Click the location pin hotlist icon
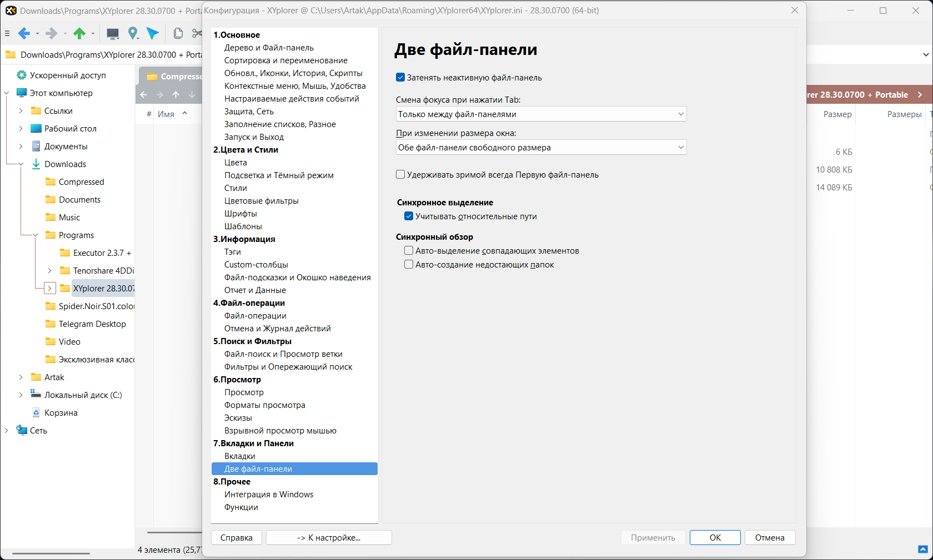Viewport: 933px width, 560px height. click(x=133, y=34)
